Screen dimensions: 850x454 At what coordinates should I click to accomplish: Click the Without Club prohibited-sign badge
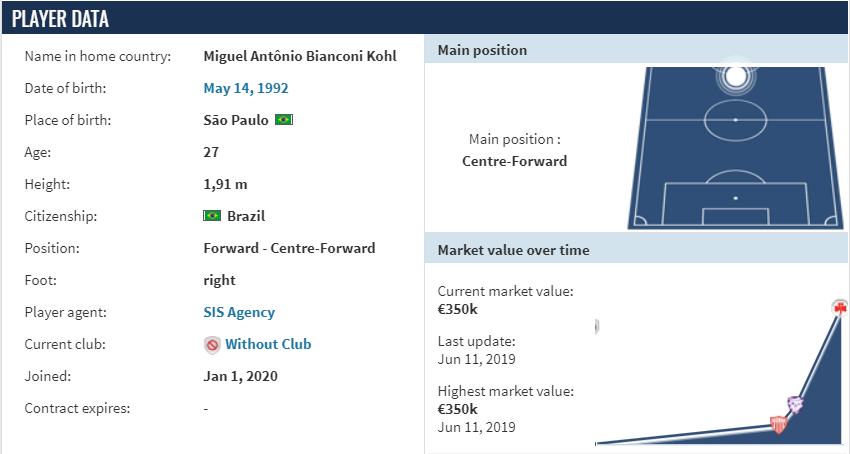[212, 344]
